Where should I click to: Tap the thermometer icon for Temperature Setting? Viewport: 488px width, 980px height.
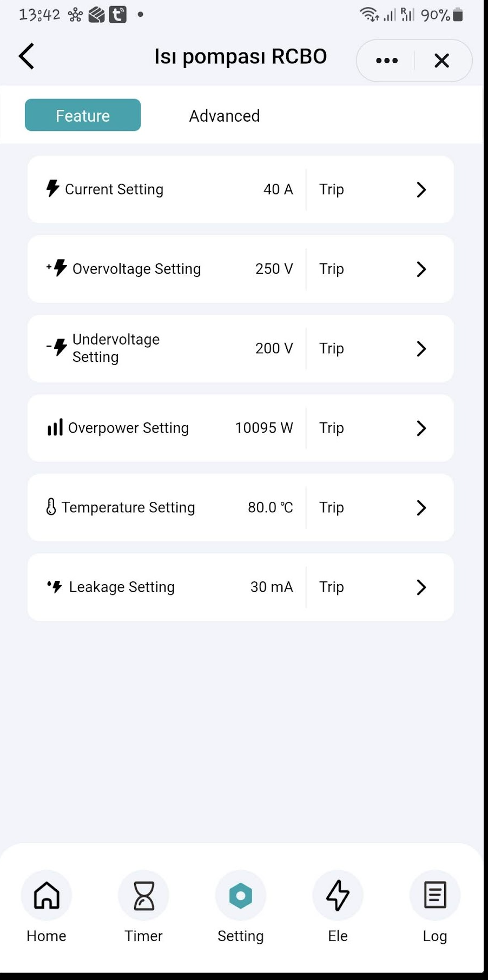51,507
